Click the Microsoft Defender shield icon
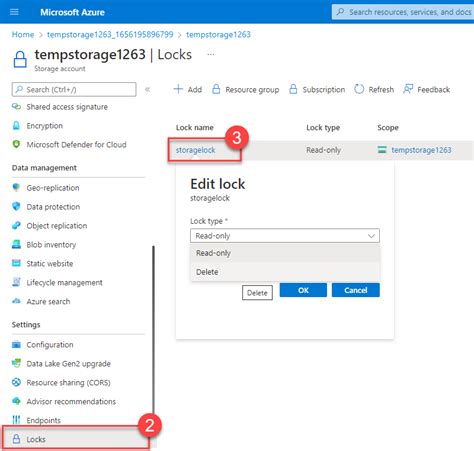 point(16,144)
